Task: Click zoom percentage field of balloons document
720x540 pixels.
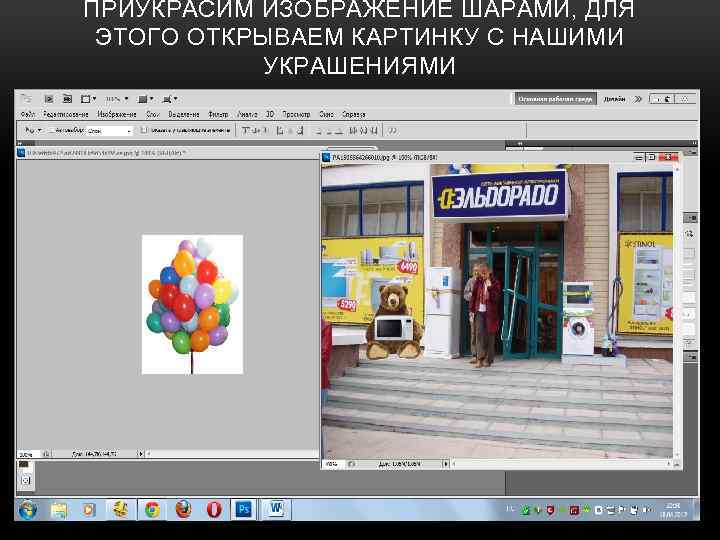Action: [x=28, y=454]
